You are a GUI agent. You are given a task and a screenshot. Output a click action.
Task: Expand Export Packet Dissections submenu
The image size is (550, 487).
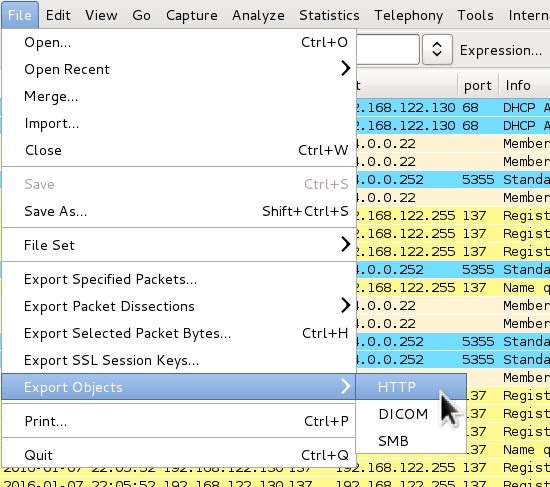coord(179,306)
